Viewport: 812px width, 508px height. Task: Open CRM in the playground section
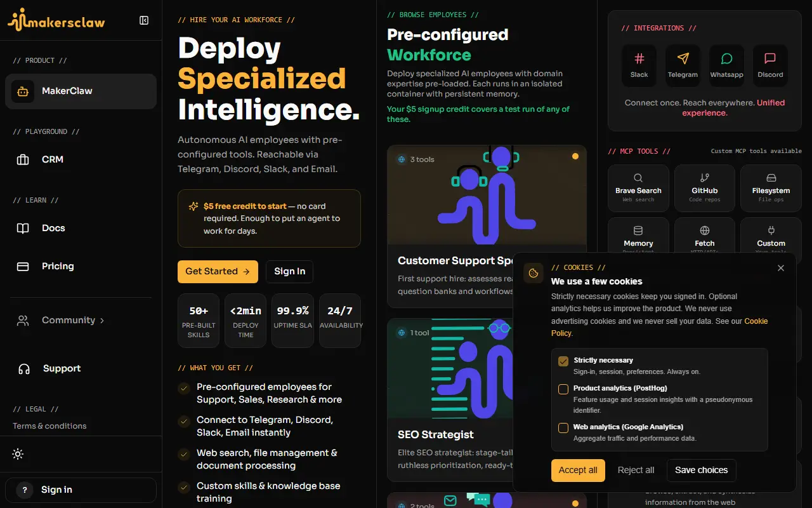point(81,160)
